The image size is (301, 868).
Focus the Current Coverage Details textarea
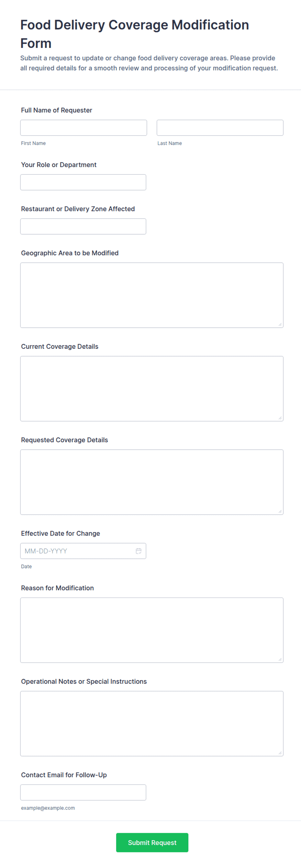(x=152, y=389)
